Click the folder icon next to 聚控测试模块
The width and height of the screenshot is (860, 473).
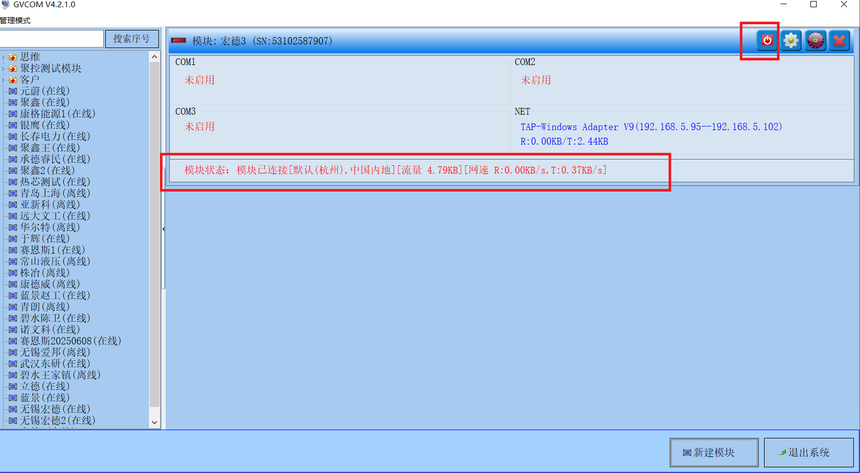tap(13, 69)
